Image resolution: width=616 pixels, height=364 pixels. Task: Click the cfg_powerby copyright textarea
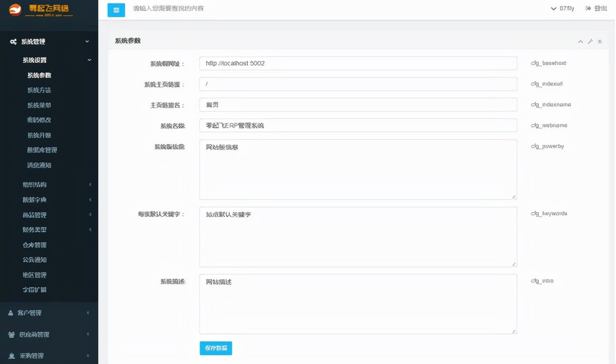click(358, 170)
